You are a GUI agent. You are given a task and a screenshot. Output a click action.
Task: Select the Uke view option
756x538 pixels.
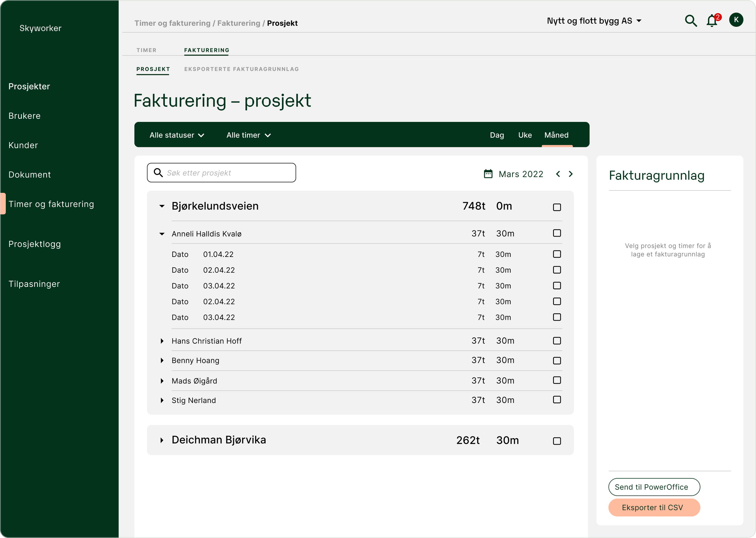(525, 135)
